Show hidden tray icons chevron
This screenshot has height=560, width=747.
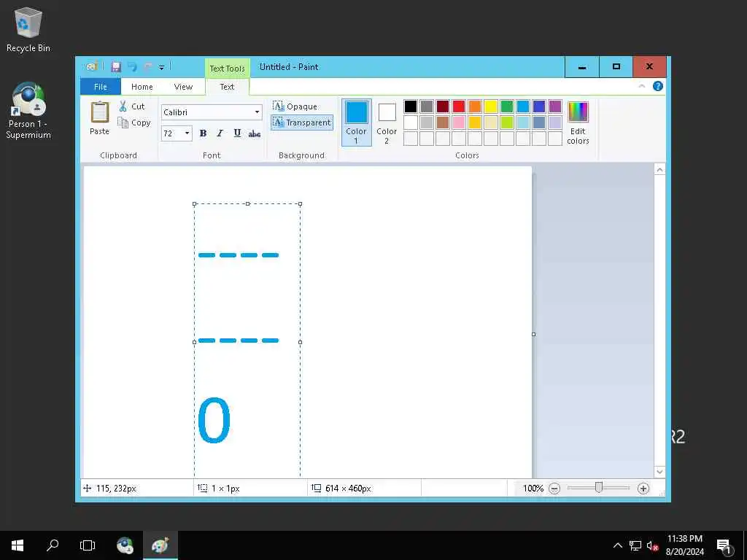(617, 545)
